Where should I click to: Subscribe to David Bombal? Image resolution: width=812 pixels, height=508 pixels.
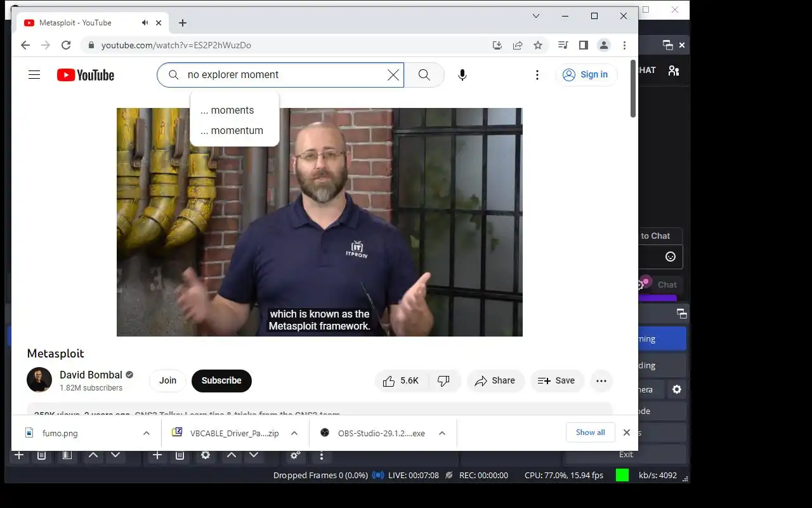pos(221,380)
